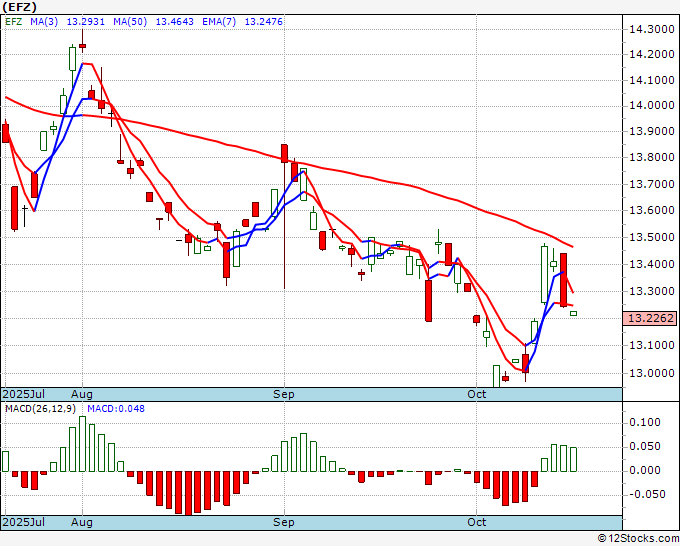680x546 pixels.
Task: Select the EMA(7) legend label
Action: click(219, 22)
